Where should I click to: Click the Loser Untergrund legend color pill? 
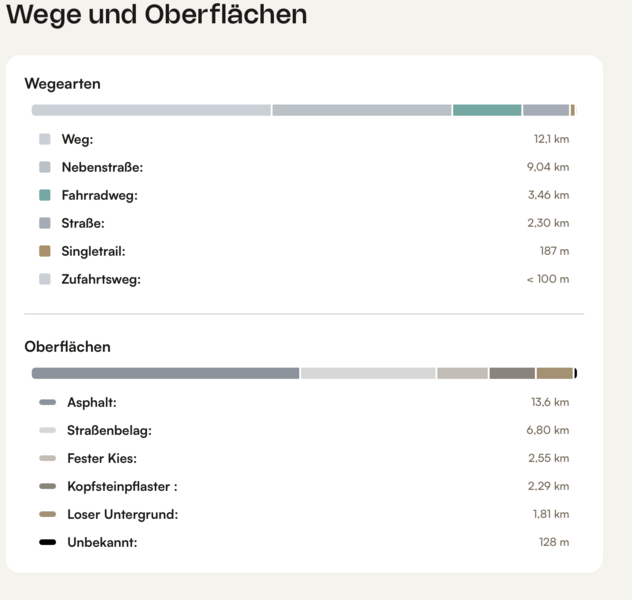point(47,515)
